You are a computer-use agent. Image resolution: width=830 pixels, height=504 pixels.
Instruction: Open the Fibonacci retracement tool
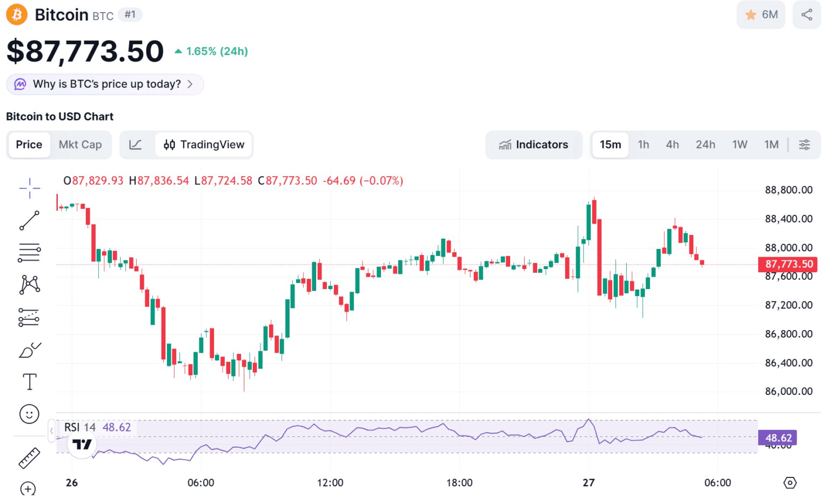[x=30, y=252]
